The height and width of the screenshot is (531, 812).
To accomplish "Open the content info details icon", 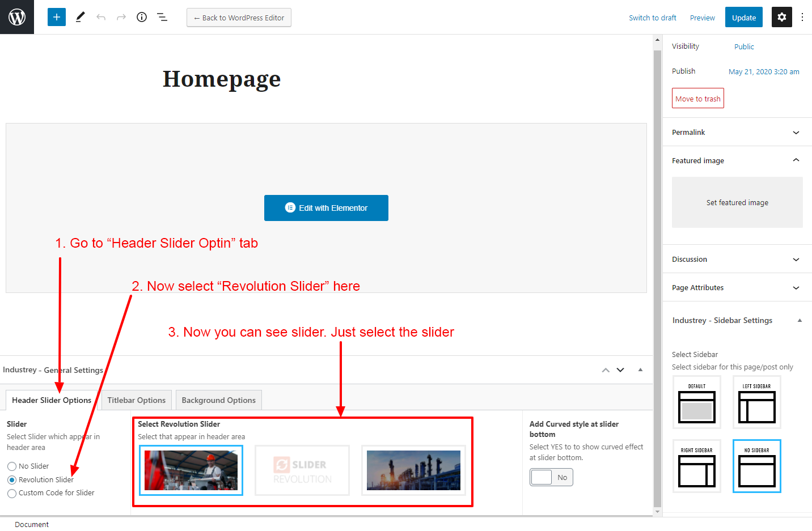I will click(x=142, y=17).
